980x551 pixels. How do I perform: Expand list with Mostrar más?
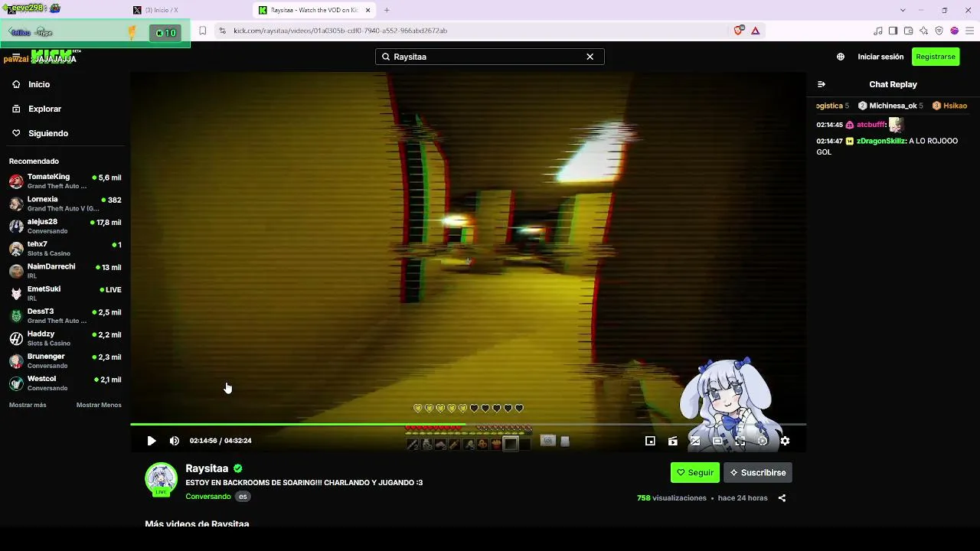pyautogui.click(x=28, y=405)
